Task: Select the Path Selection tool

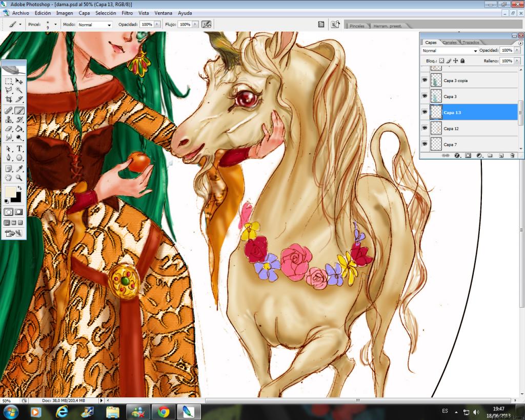Action: 8,149
